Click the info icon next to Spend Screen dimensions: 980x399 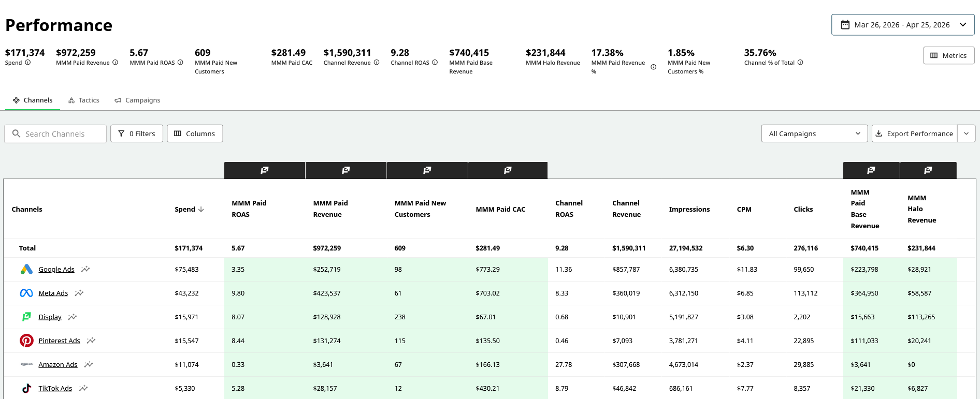(28, 63)
